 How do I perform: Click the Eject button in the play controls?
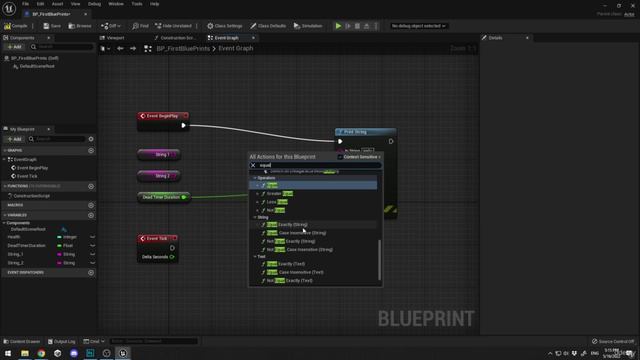point(367,26)
